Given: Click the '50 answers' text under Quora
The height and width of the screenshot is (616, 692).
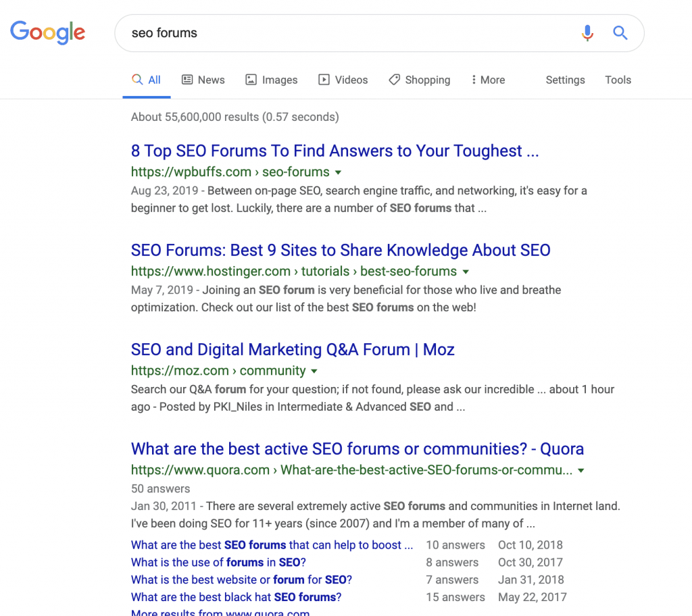Looking at the screenshot, I should coord(161,488).
